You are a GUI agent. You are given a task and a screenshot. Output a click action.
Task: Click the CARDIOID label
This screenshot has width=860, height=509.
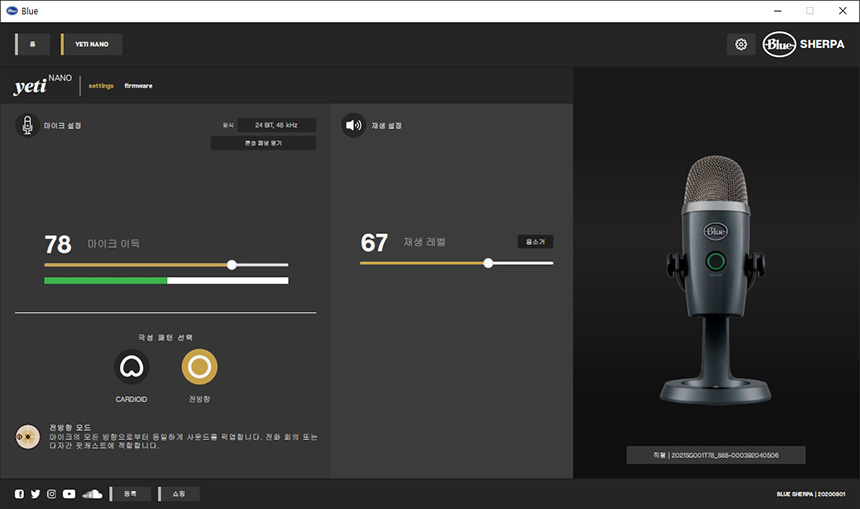(x=131, y=399)
